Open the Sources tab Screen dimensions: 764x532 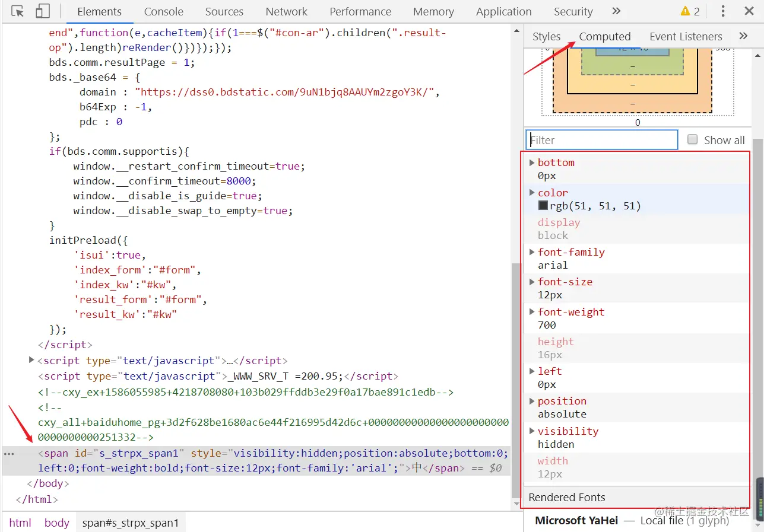tap(224, 11)
